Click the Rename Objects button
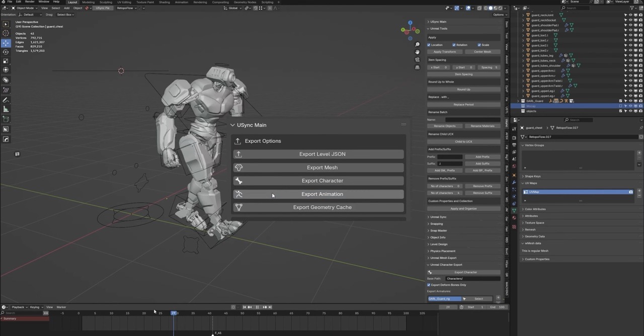 445,126
